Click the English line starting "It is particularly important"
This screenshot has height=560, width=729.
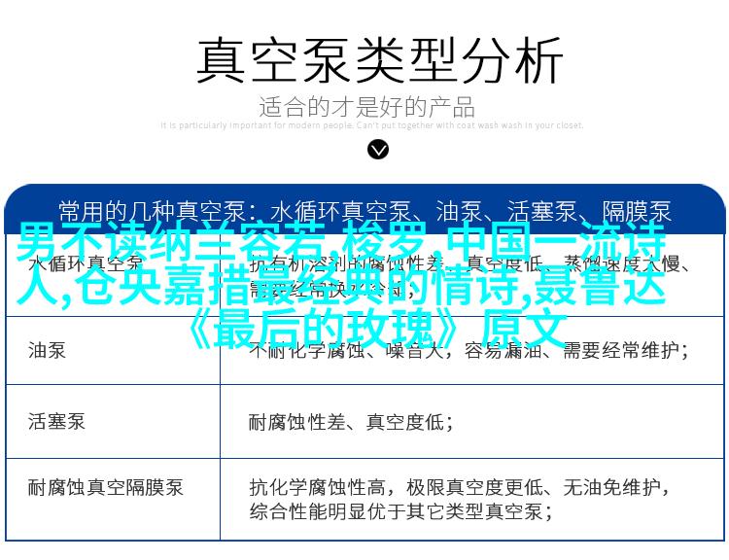pos(372,125)
